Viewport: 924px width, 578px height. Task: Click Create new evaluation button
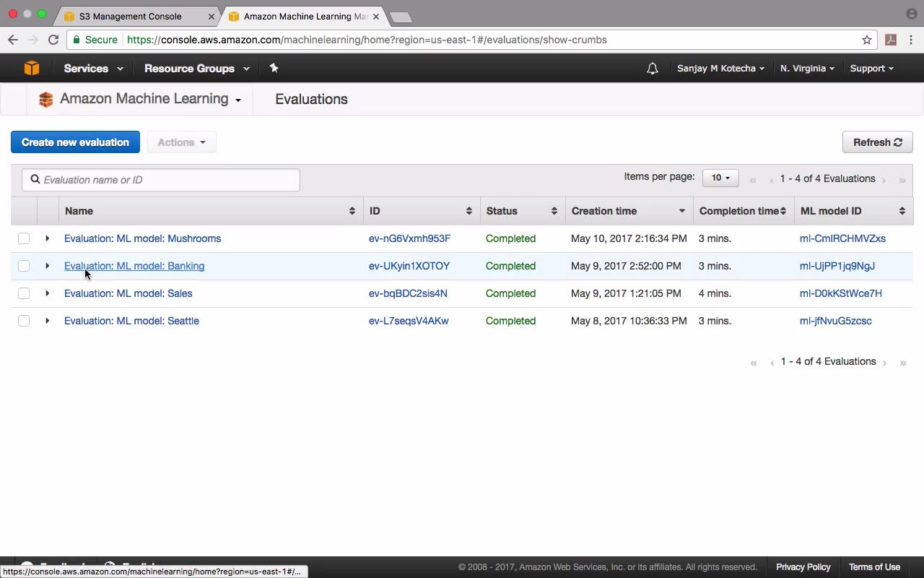75,142
